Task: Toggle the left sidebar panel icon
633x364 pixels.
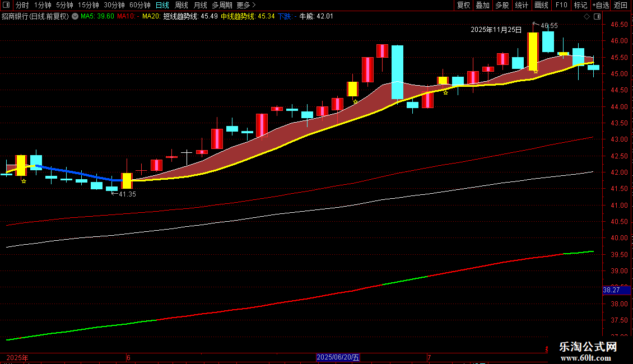Action: tap(6, 5)
